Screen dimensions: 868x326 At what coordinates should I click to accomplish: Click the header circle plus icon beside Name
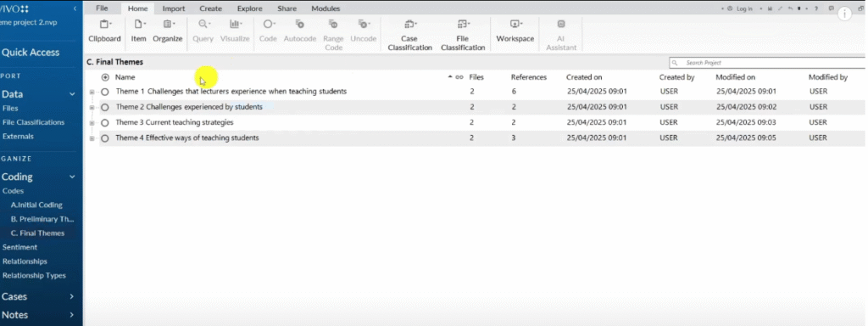[105, 77]
